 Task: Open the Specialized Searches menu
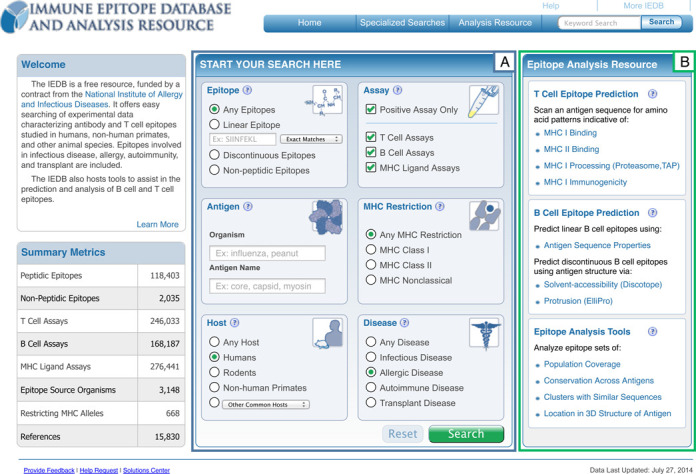pyautogui.click(x=402, y=22)
